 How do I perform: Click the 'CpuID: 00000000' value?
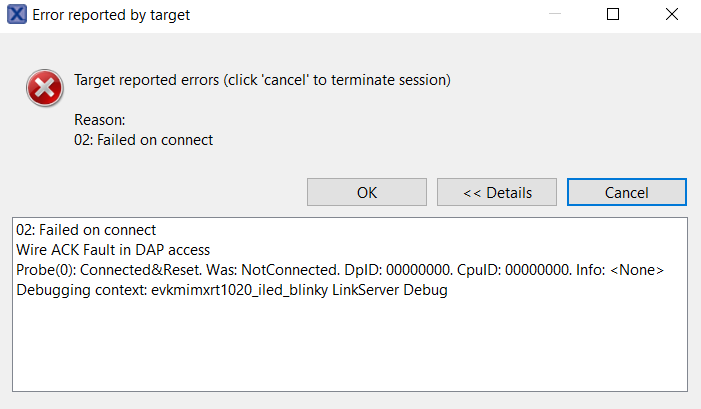pyautogui.click(x=515, y=270)
